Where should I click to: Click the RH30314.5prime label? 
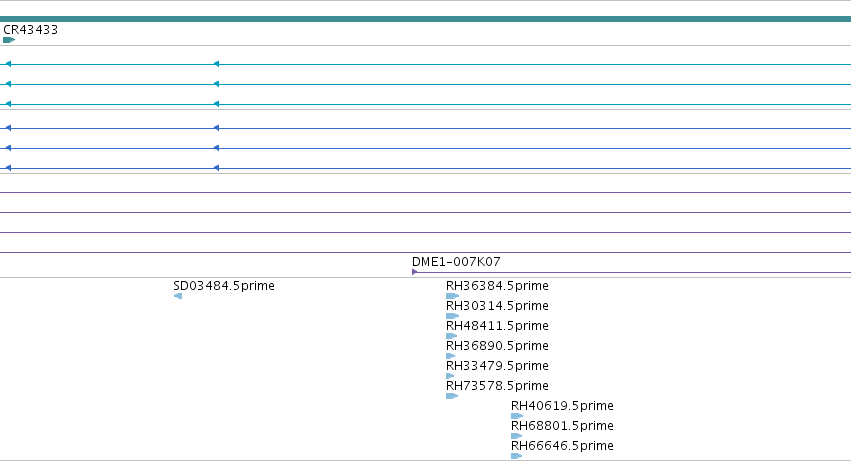tap(497, 306)
